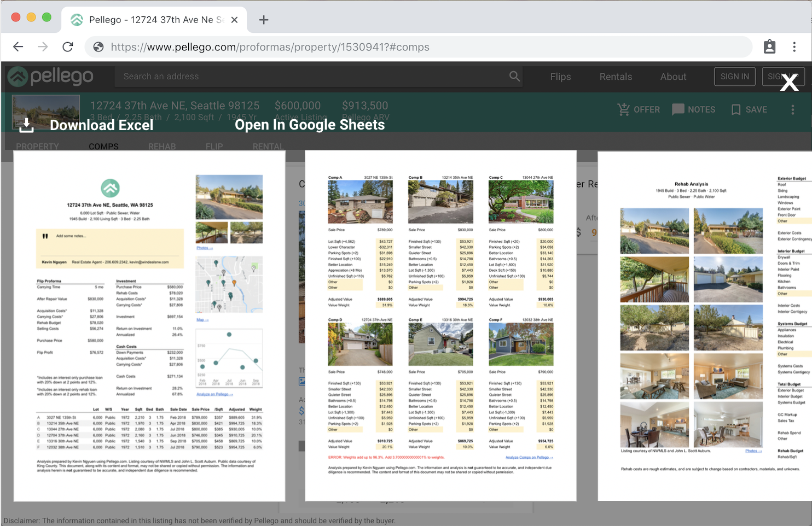
Task: Open report in Google Sheets
Action: [310, 125]
